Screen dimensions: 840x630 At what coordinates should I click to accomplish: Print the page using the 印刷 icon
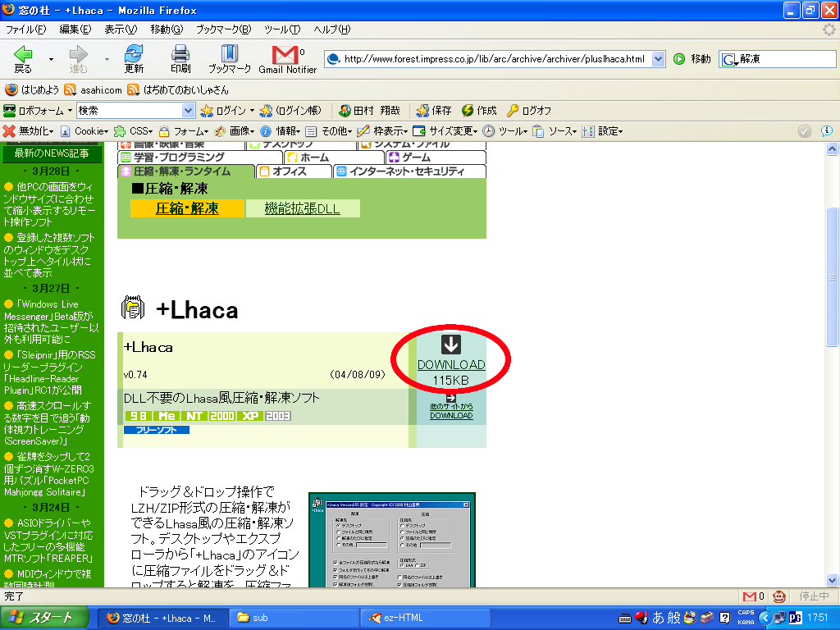click(x=180, y=59)
